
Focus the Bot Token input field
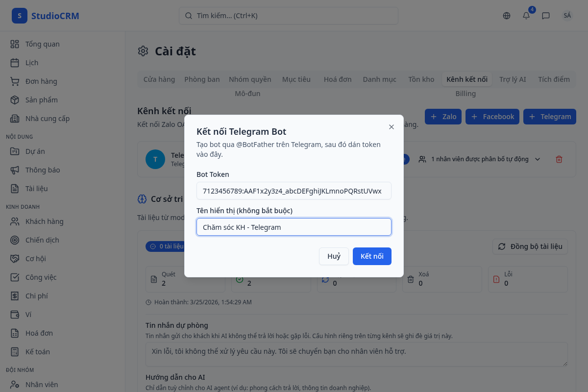pos(294,191)
